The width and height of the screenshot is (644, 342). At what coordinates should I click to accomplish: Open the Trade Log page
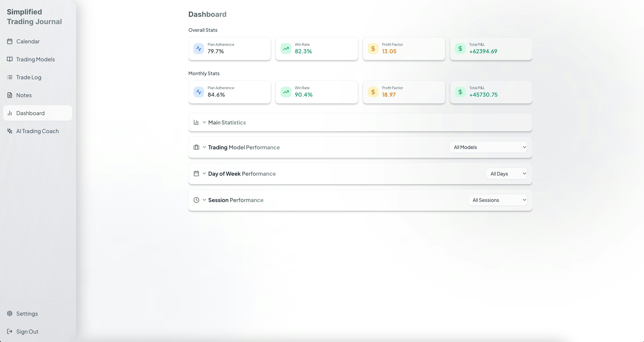pos(29,77)
